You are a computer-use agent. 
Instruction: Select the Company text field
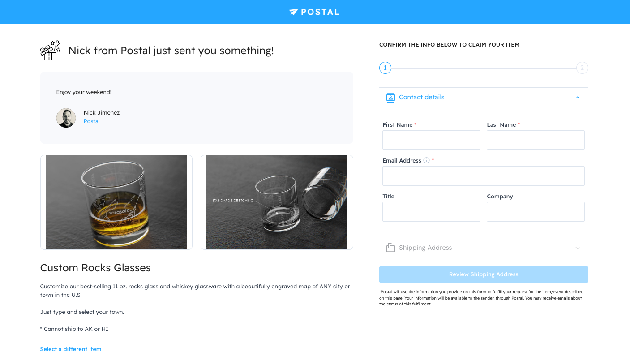pos(536,212)
